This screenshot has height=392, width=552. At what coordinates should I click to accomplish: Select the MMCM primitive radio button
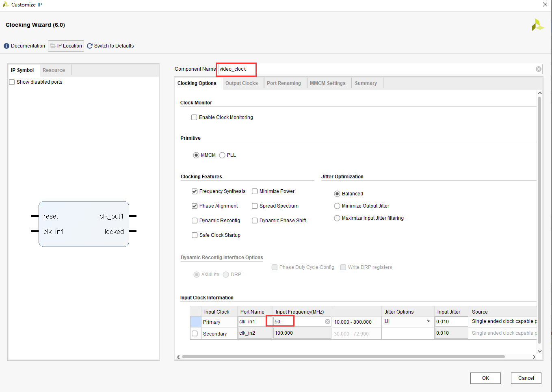pos(196,155)
